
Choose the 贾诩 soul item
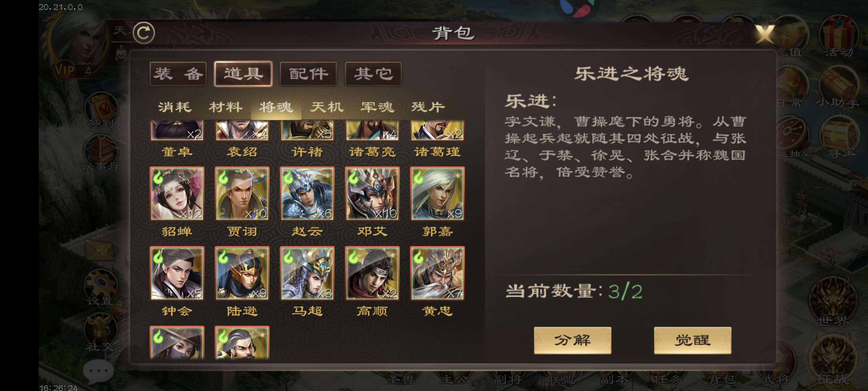click(x=242, y=194)
